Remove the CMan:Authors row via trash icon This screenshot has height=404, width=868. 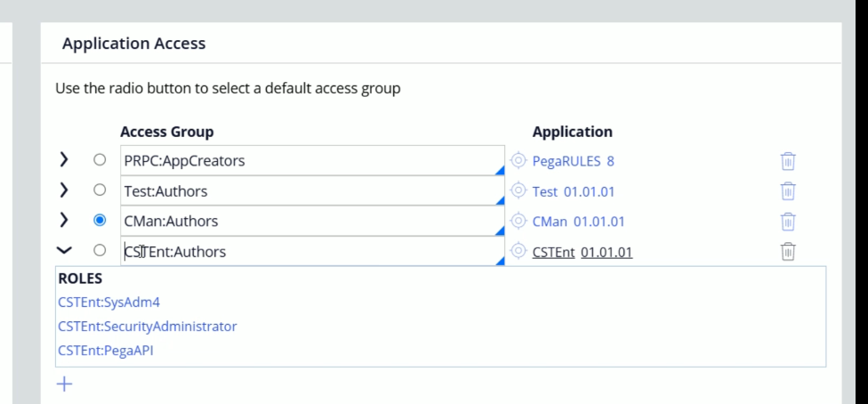788,222
